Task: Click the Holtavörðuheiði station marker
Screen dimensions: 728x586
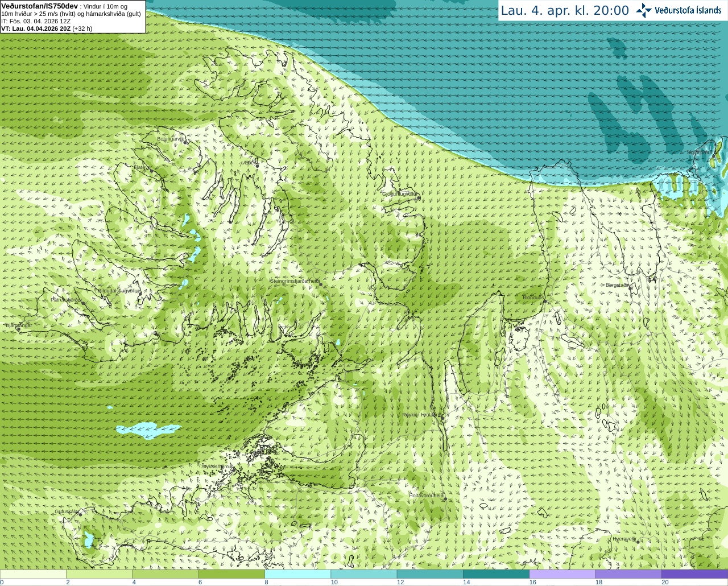Action: 445,498
